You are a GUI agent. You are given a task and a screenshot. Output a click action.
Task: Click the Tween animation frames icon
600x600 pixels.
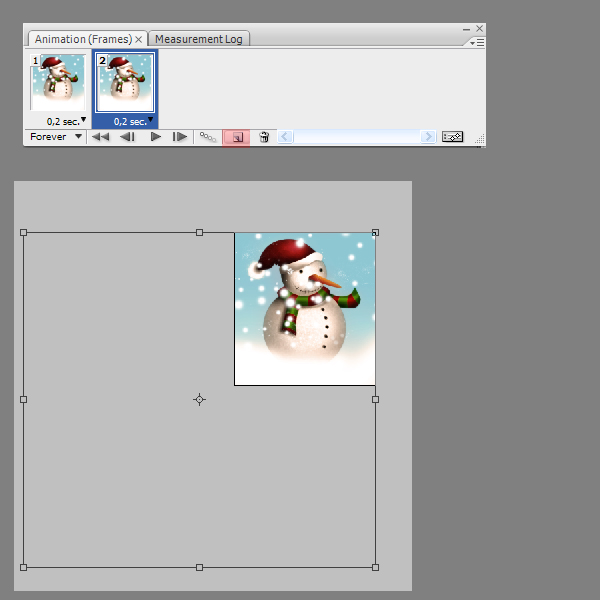click(x=208, y=137)
